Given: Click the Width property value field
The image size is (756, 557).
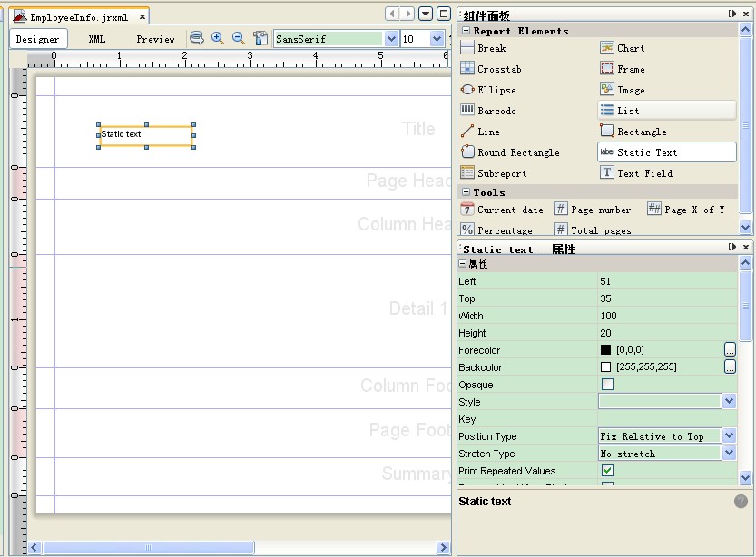Looking at the screenshot, I should [667, 316].
